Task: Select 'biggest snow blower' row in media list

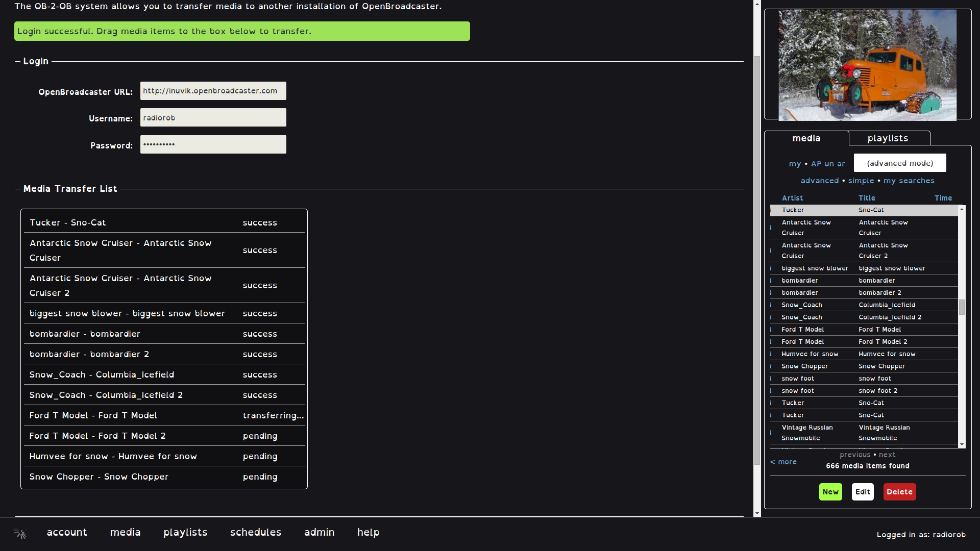Action: point(864,268)
